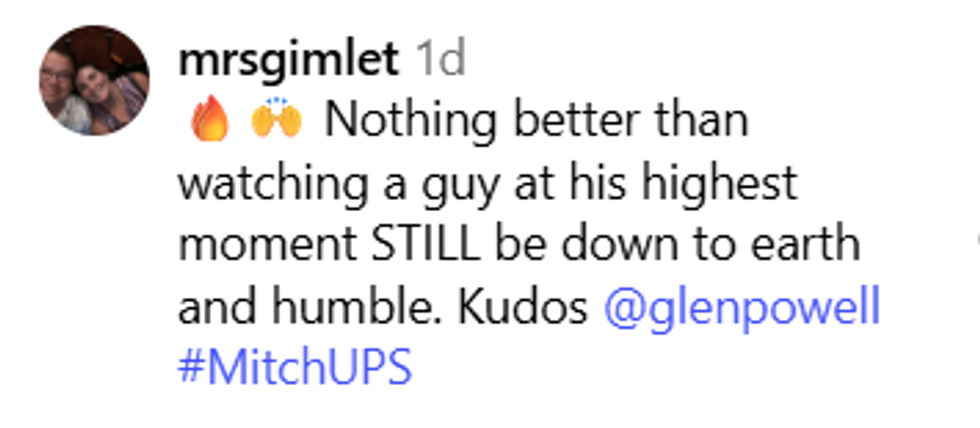Click the word Kudos in the comment

tap(523, 308)
